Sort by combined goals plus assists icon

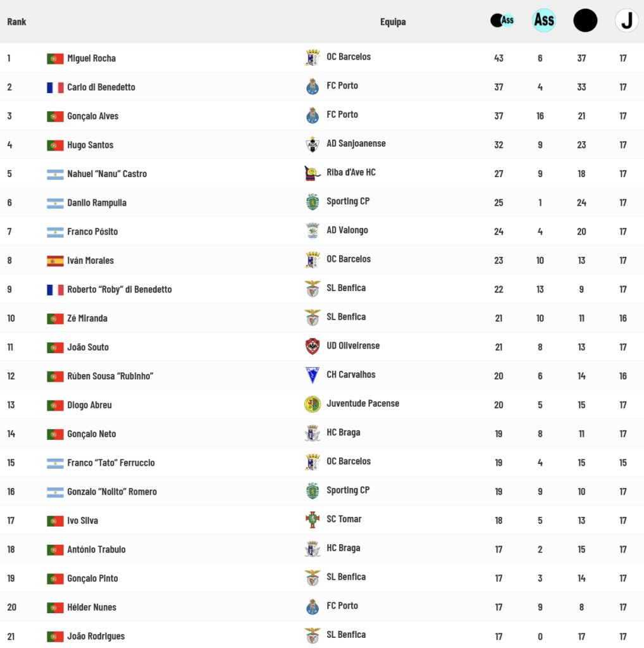[502, 20]
